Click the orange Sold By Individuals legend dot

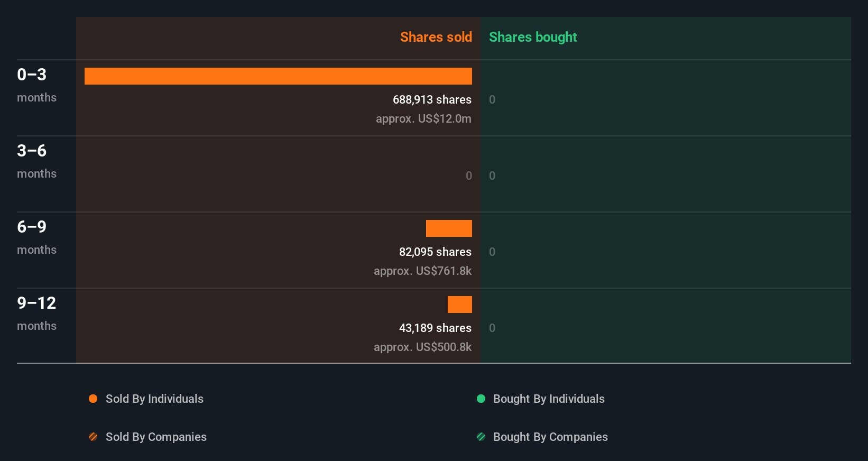click(93, 399)
